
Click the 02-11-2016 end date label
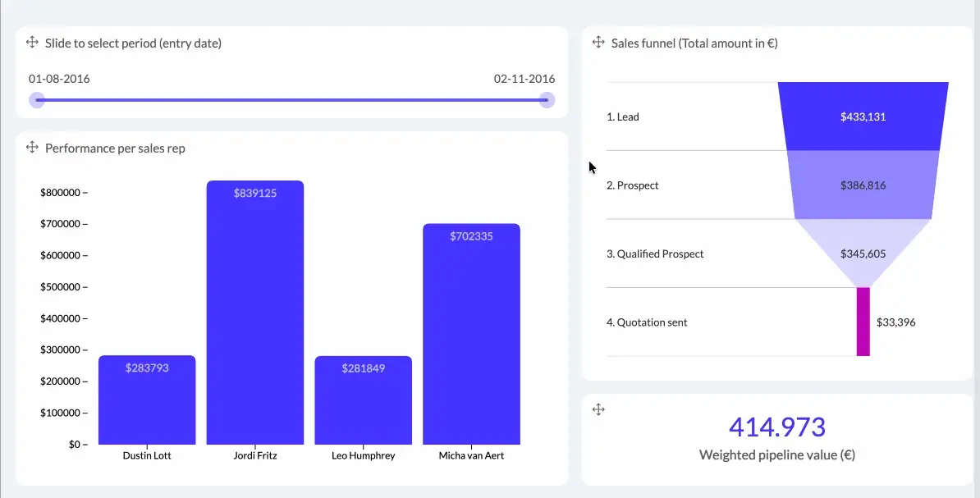coord(524,79)
